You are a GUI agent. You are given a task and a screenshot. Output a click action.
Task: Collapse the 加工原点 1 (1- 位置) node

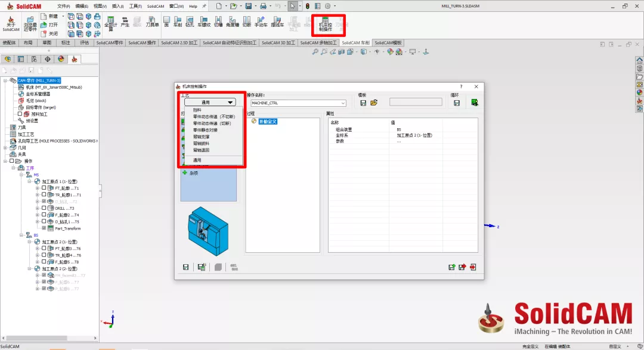click(x=30, y=181)
